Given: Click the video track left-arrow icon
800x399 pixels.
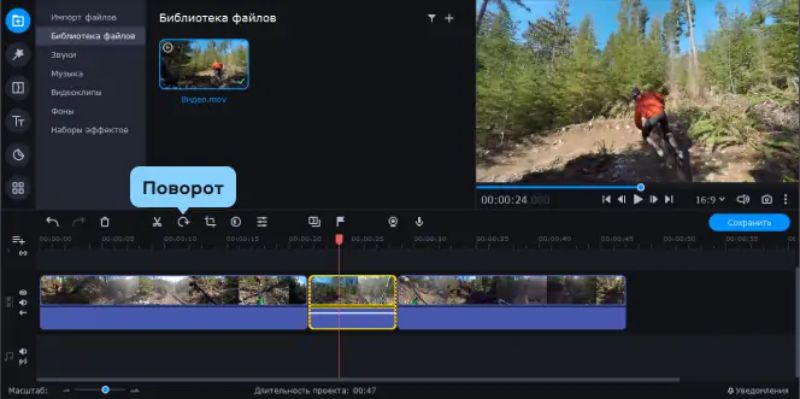Looking at the screenshot, I should [x=23, y=312].
